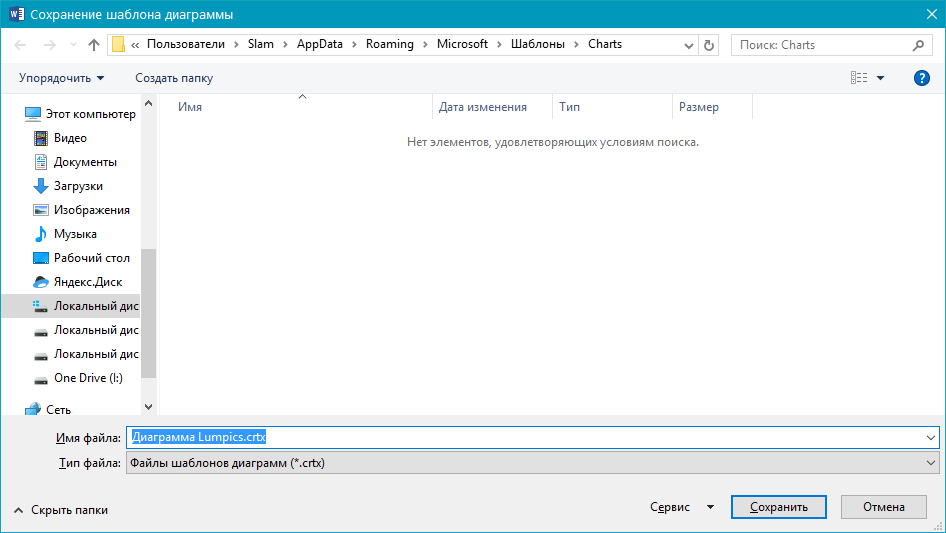Image resolution: width=946 pixels, height=533 pixels.
Task: Open Загрузки folder in sidebar
Action: [x=78, y=186]
